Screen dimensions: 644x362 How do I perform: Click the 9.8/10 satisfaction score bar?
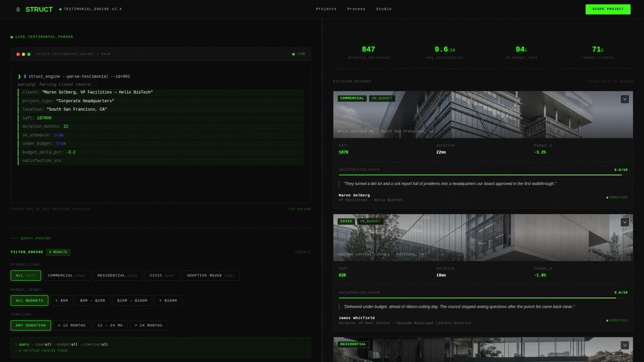(483, 175)
